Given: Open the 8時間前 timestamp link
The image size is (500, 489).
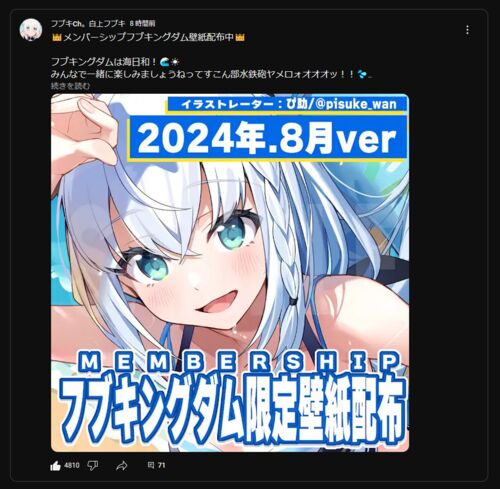Looking at the screenshot, I should (142, 23).
